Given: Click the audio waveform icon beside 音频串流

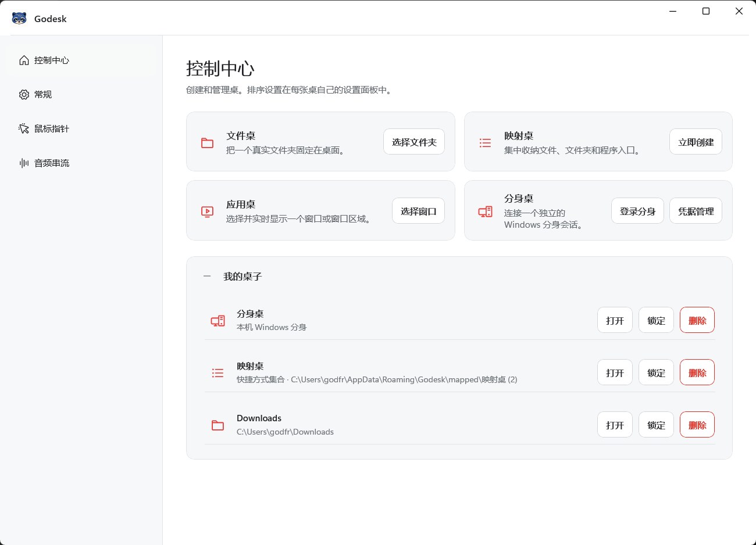Looking at the screenshot, I should click(24, 163).
